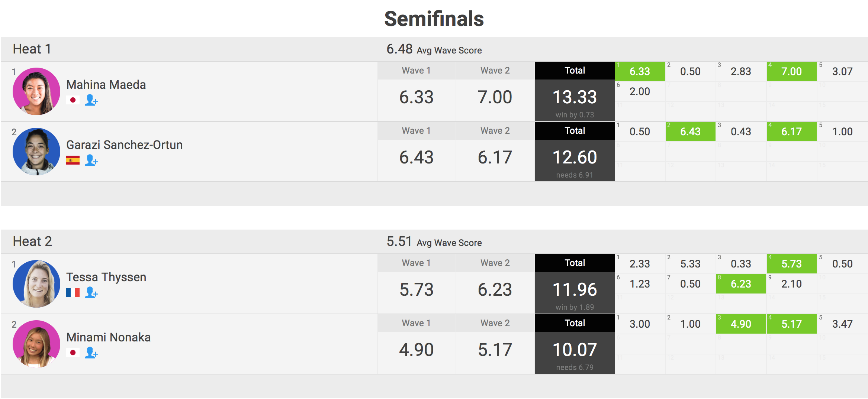The image size is (868, 399).
Task: Click Spain flag under Garazi Sanchez-Ortun
Action: (73, 160)
